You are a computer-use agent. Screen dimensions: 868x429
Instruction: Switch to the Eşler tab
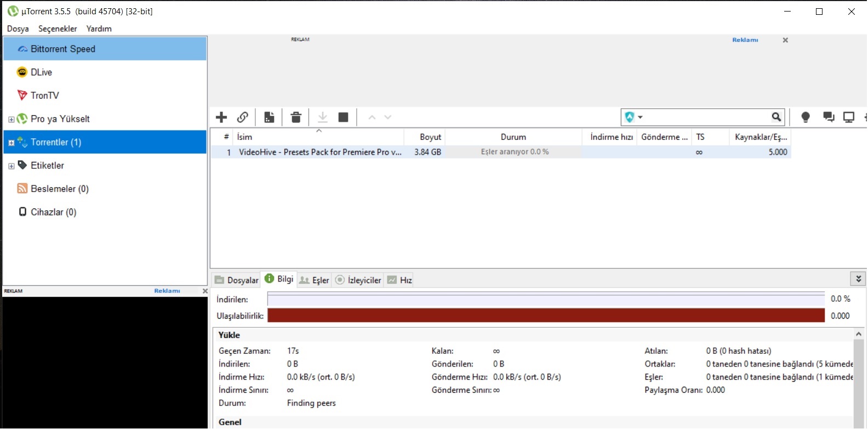point(315,280)
